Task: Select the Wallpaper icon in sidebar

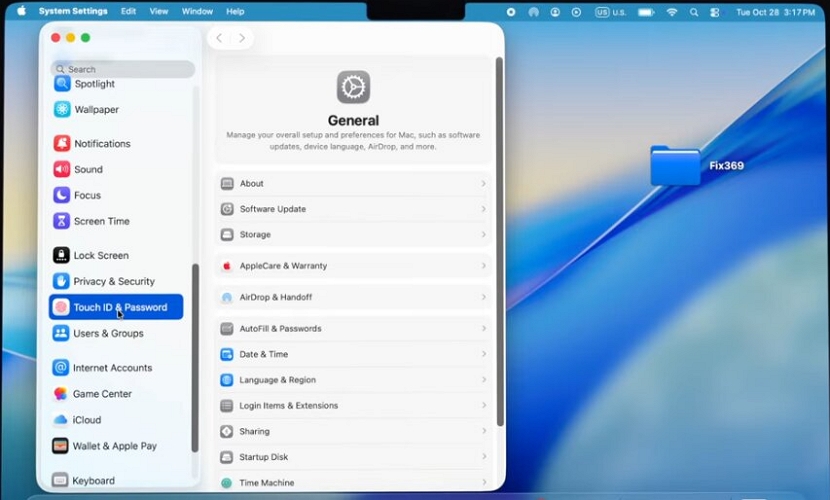Action: click(x=62, y=110)
